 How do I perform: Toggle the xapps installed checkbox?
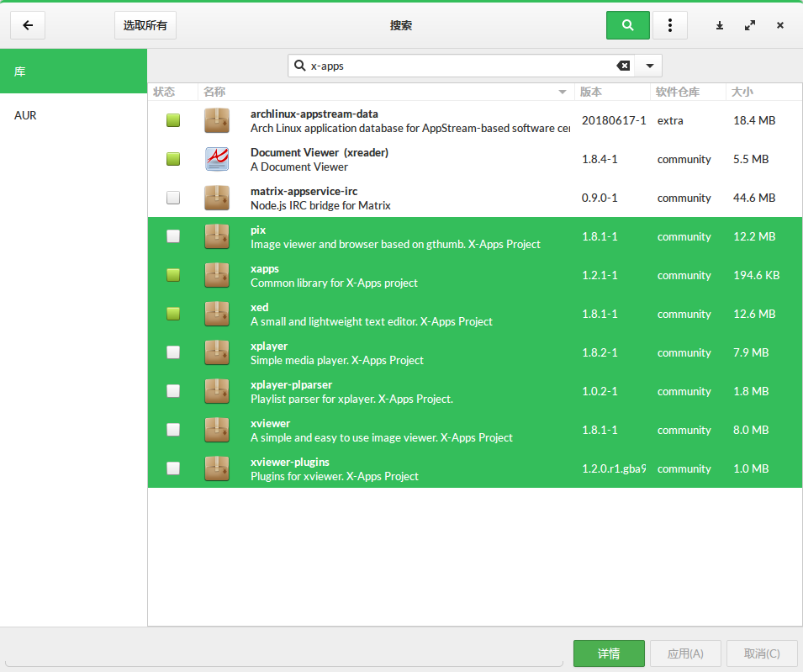[173, 275]
